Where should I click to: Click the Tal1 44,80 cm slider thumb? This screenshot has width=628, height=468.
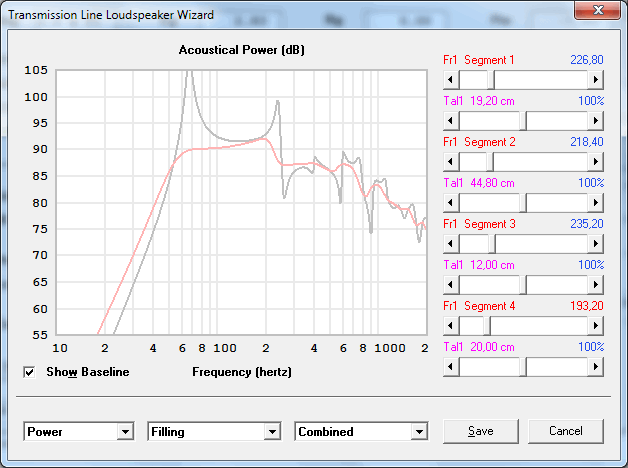click(523, 203)
